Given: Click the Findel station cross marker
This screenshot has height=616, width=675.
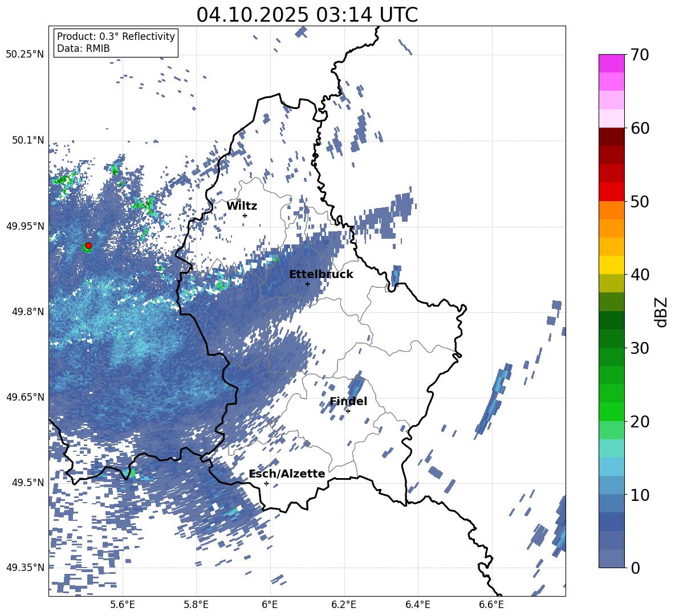Looking at the screenshot, I should (348, 411).
